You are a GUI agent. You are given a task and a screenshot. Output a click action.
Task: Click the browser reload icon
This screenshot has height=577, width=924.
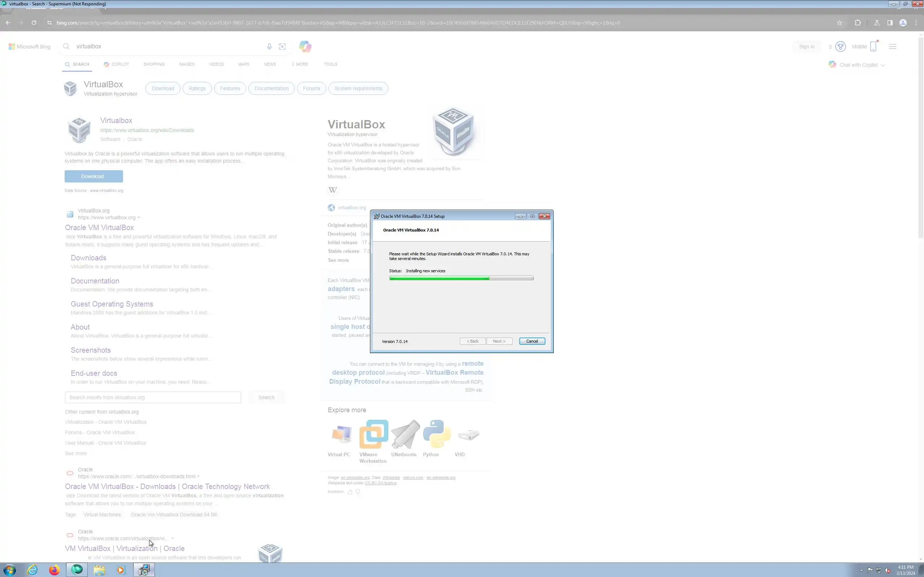pyautogui.click(x=34, y=23)
